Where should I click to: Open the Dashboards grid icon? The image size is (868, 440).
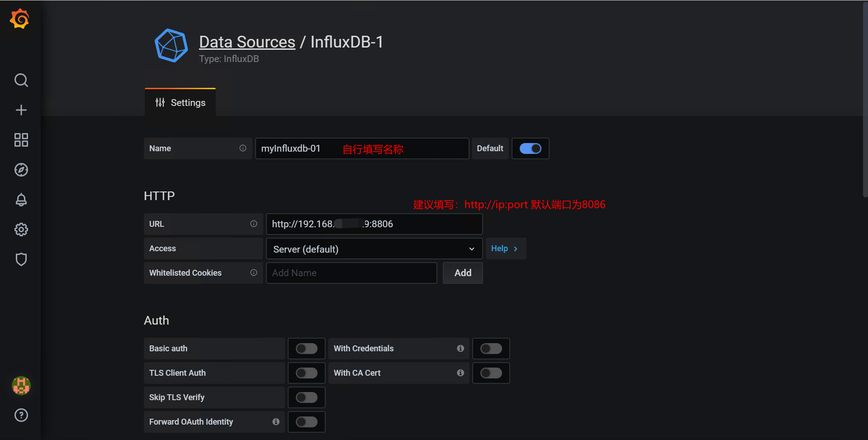pos(21,140)
